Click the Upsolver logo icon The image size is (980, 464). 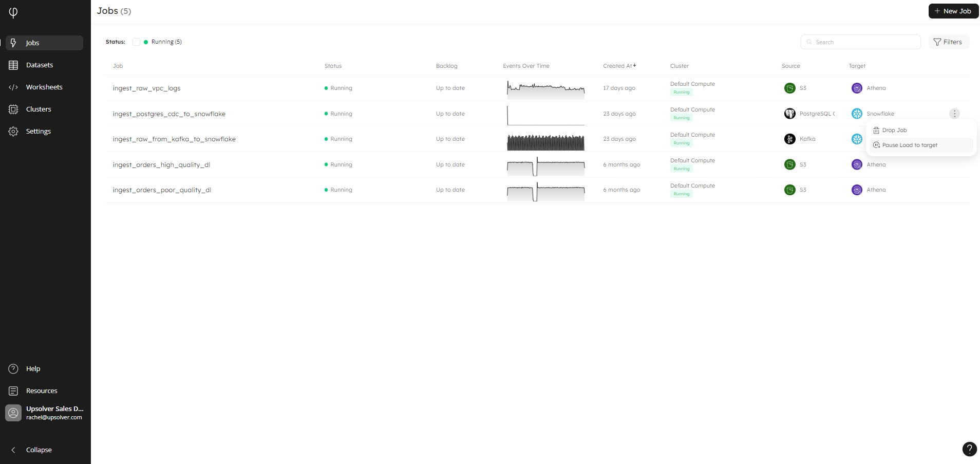click(x=13, y=12)
